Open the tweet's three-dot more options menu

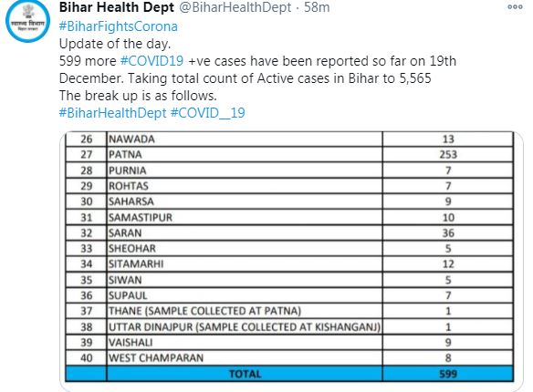[515, 6]
